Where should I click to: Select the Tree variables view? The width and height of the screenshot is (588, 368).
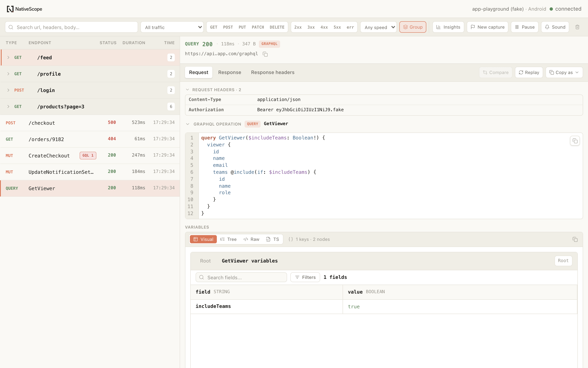pyautogui.click(x=228, y=239)
